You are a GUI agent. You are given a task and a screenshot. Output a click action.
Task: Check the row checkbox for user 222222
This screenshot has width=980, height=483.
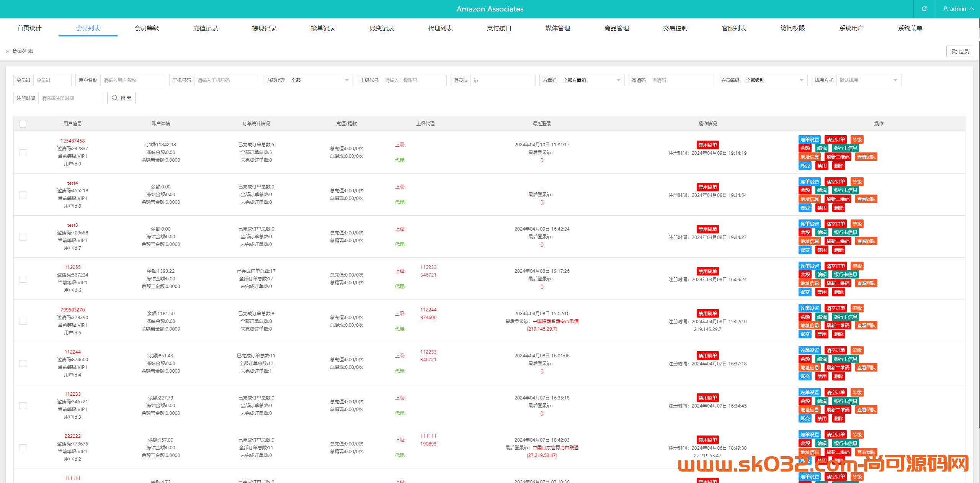point(23,447)
